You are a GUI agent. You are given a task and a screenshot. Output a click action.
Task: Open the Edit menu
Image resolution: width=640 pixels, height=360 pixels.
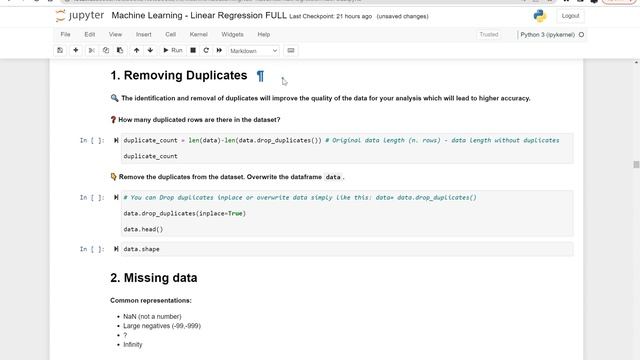[90, 34]
